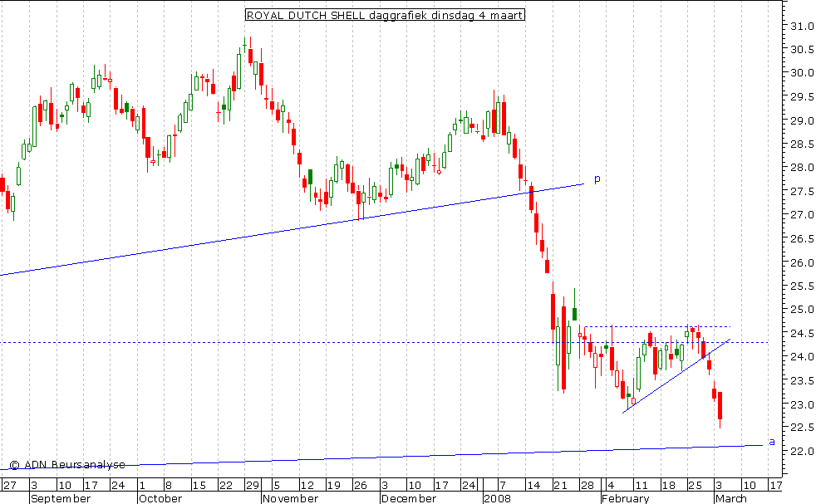The image size is (816, 504).
Task: Select the 28.0 price axis label
Action: [x=801, y=168]
